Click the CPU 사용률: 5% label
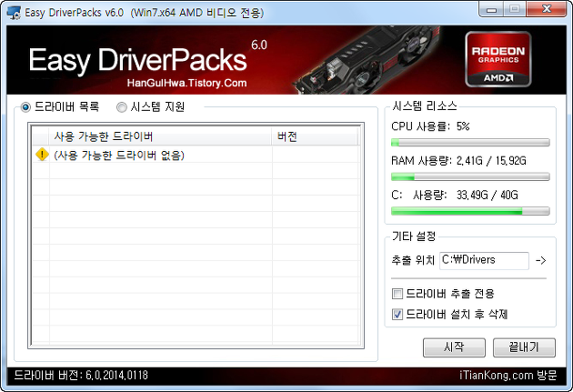The image size is (573, 392). click(430, 126)
